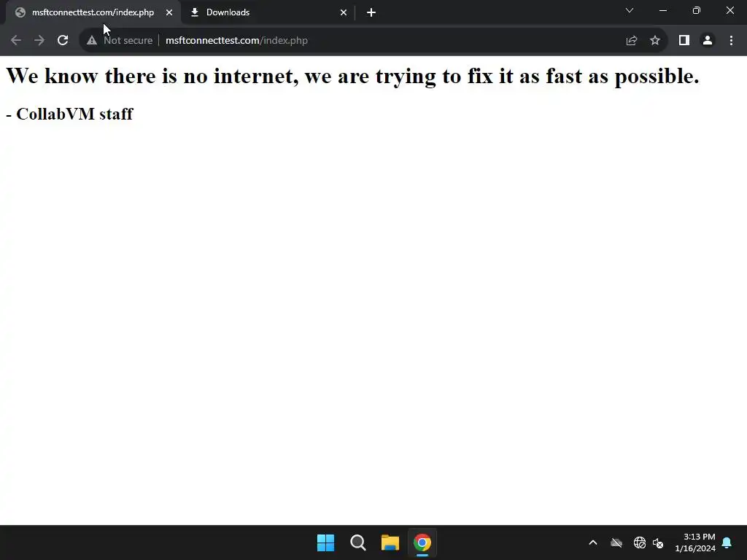Restore down the Chrome window
This screenshot has height=560, width=747.
(697, 10)
